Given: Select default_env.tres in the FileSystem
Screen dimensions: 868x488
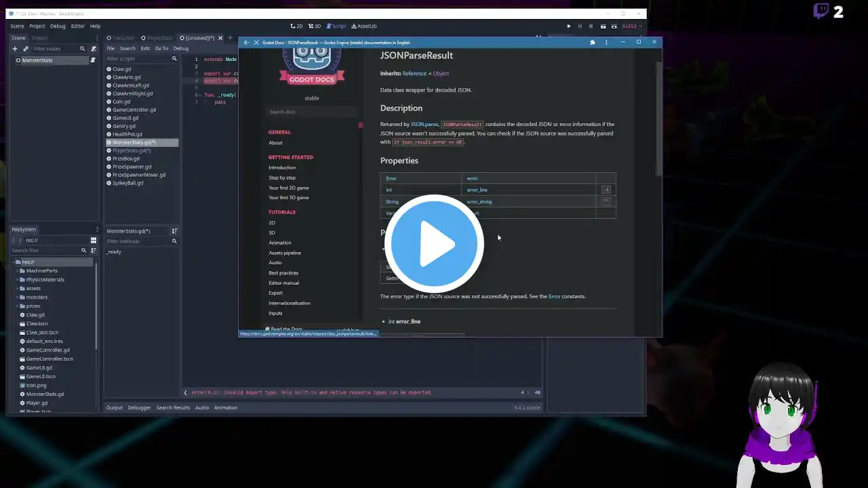Looking at the screenshot, I should tap(44, 342).
